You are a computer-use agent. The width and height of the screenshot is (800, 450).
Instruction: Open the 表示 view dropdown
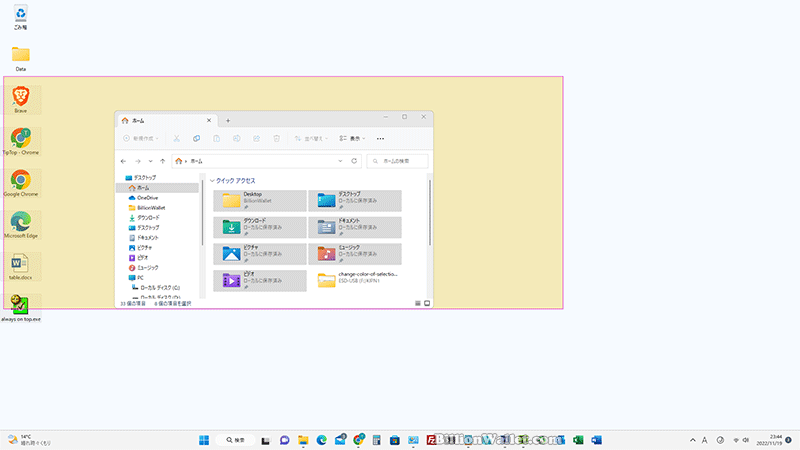[353, 138]
